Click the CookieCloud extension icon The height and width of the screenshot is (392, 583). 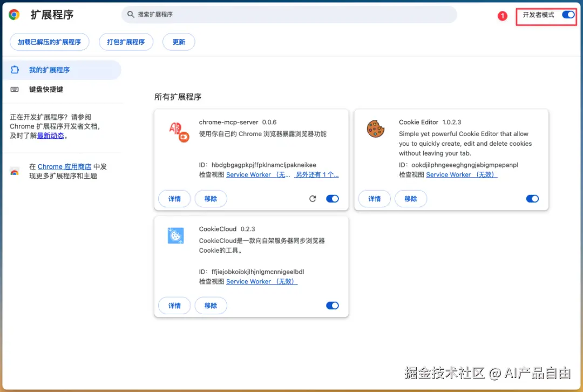coord(175,235)
